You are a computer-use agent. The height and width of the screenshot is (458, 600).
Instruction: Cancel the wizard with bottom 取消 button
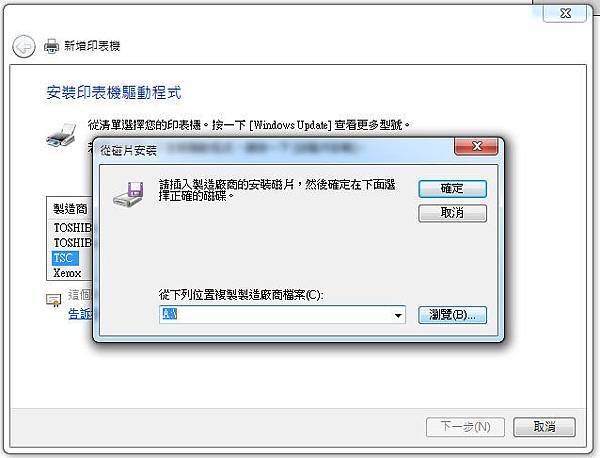pos(544,427)
